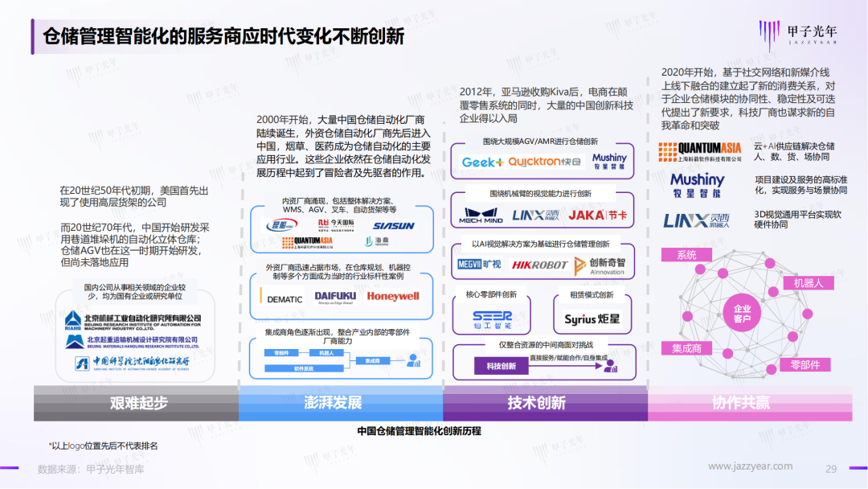Click the large QUANTUMASIA logo beside 云+AI text

(700, 152)
